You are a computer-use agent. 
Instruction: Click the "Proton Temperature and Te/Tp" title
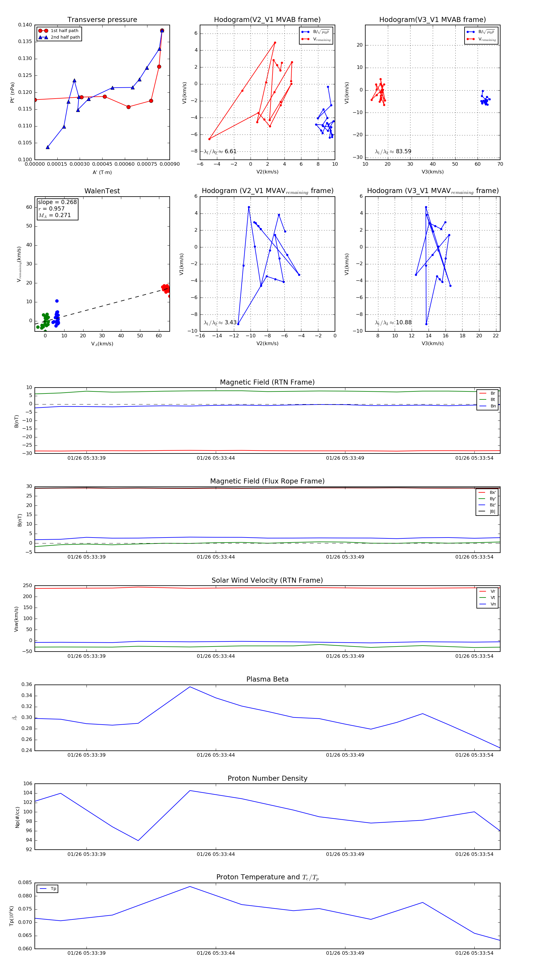tap(267, 877)
